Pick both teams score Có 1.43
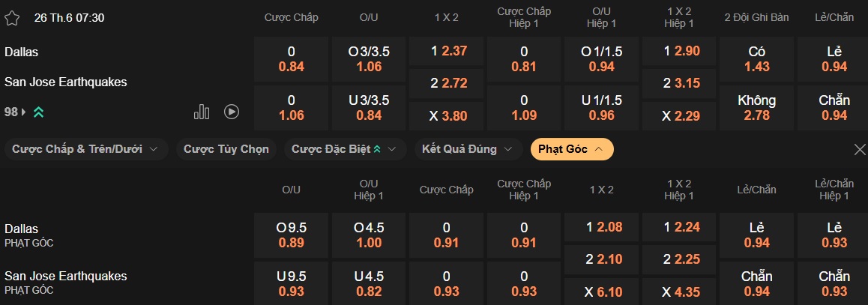The image size is (868, 305). [x=756, y=59]
